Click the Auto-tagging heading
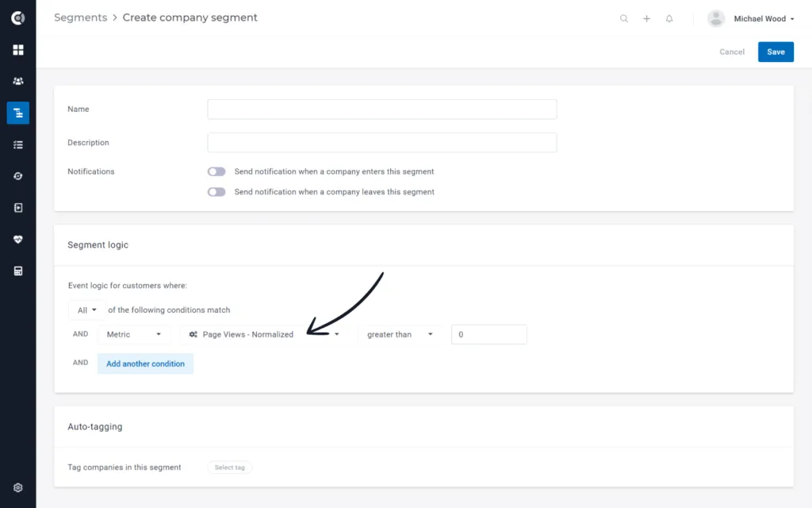Viewport: 812px width, 508px height. tap(95, 426)
